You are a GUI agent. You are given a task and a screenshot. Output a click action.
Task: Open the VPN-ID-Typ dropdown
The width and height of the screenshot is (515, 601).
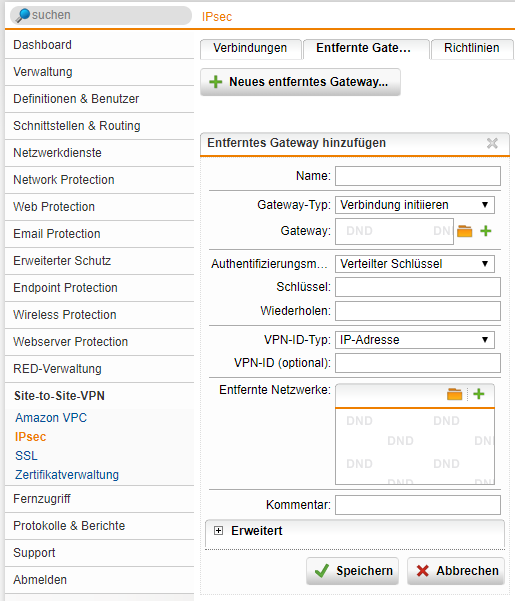(x=415, y=340)
